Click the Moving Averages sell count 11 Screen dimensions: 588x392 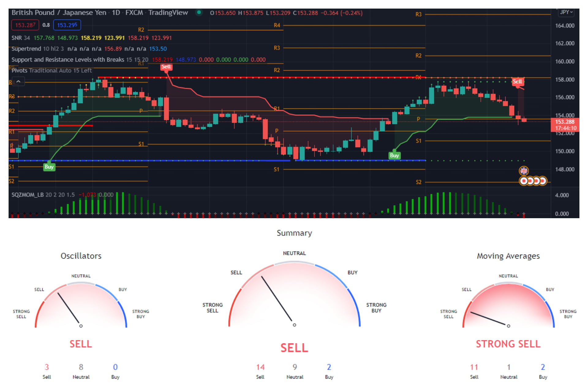point(474,367)
